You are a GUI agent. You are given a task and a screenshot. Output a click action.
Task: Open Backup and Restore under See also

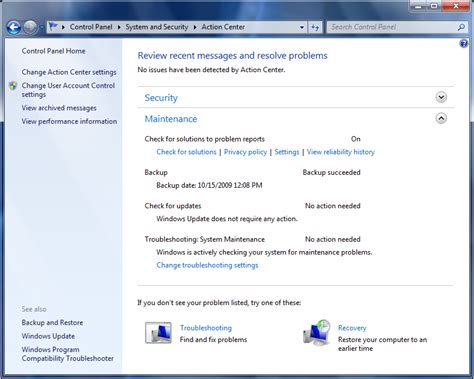[x=52, y=323]
